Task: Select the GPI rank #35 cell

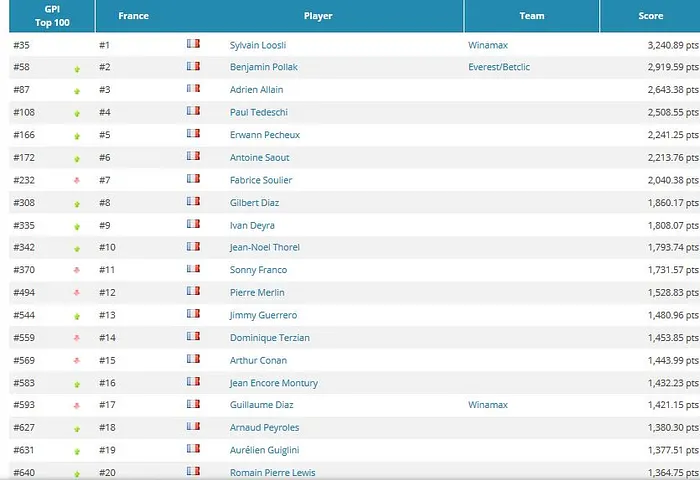Action: (21, 45)
